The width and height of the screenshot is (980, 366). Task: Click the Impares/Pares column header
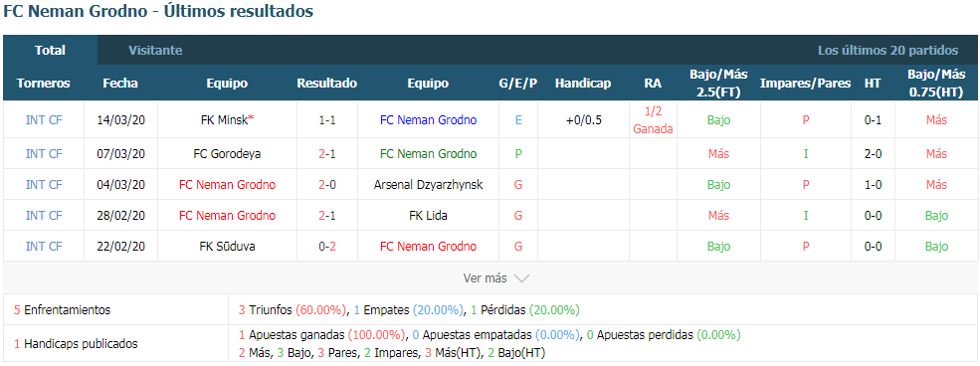point(806,84)
